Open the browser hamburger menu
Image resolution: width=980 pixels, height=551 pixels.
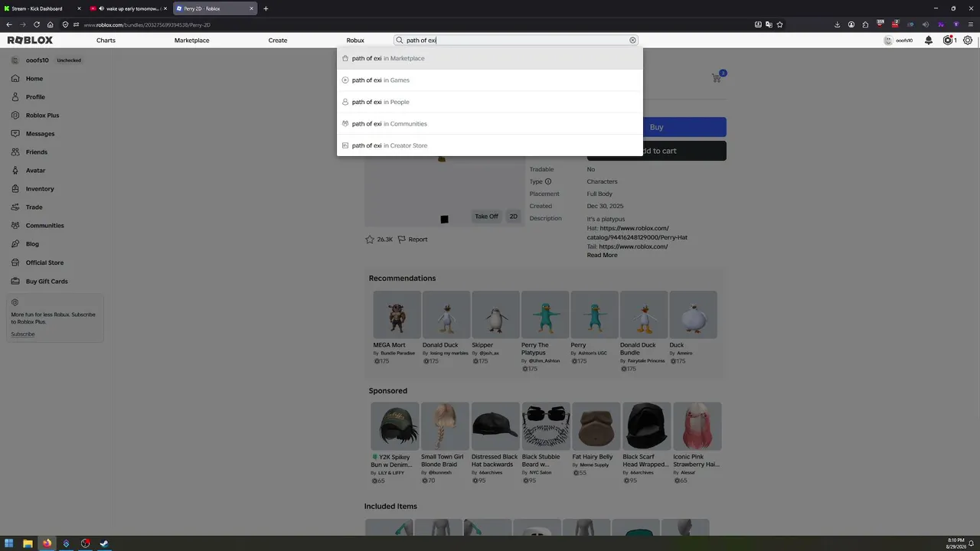(x=970, y=24)
